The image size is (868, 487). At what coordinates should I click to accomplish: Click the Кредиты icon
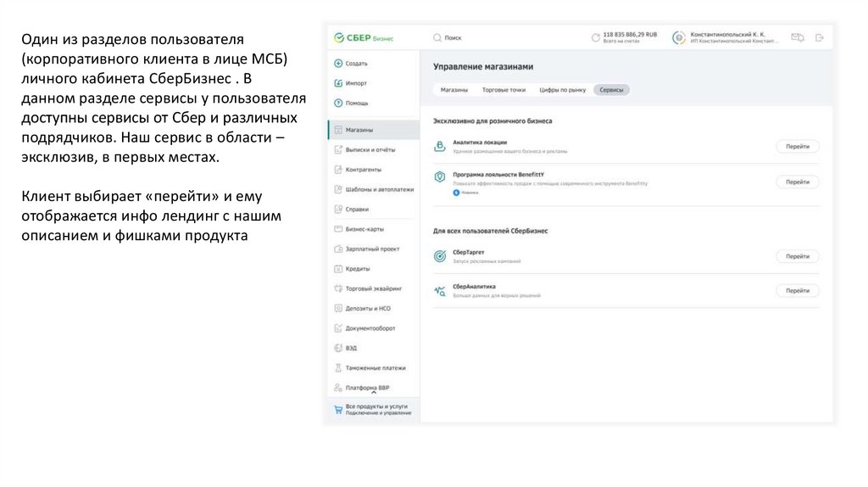(338, 269)
